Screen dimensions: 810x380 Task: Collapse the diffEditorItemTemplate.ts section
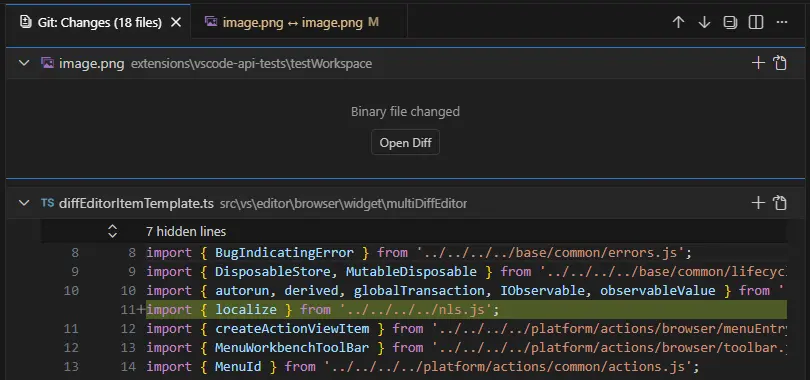pyautogui.click(x=24, y=203)
